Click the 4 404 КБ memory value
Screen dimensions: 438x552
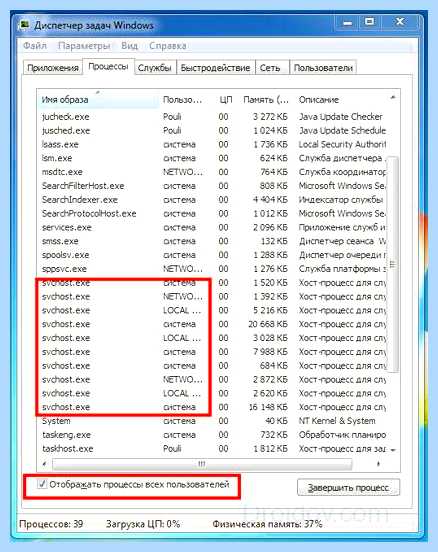tap(270, 200)
